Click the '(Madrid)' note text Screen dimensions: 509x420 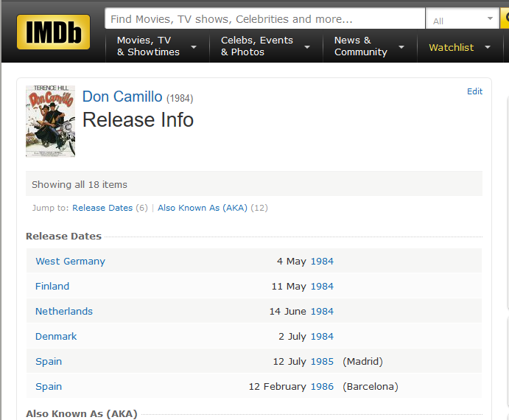(362, 362)
